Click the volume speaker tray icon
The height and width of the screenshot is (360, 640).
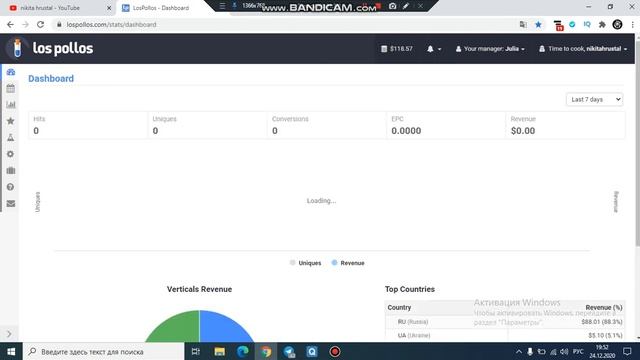point(564,351)
